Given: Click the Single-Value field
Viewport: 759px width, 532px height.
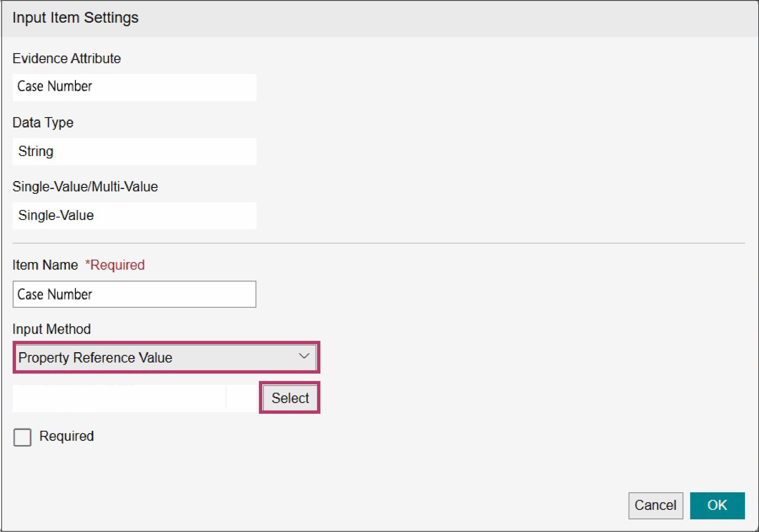Looking at the screenshot, I should [134, 215].
